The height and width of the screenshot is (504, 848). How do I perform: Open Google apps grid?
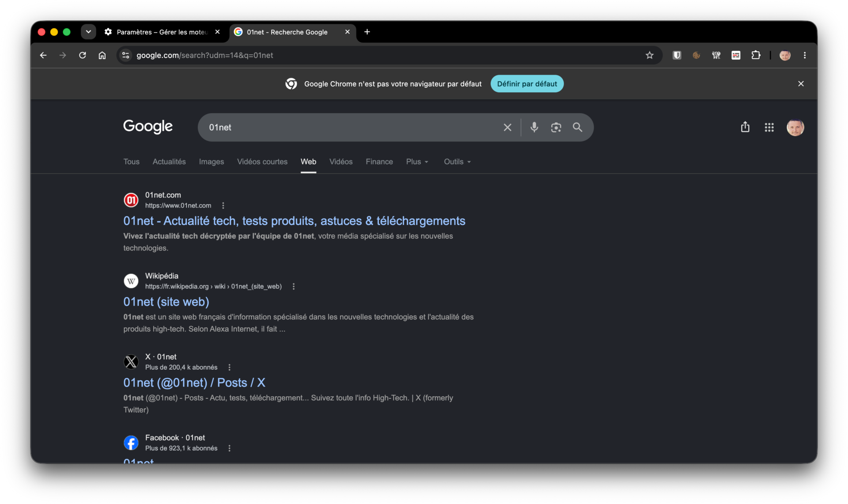coord(769,127)
